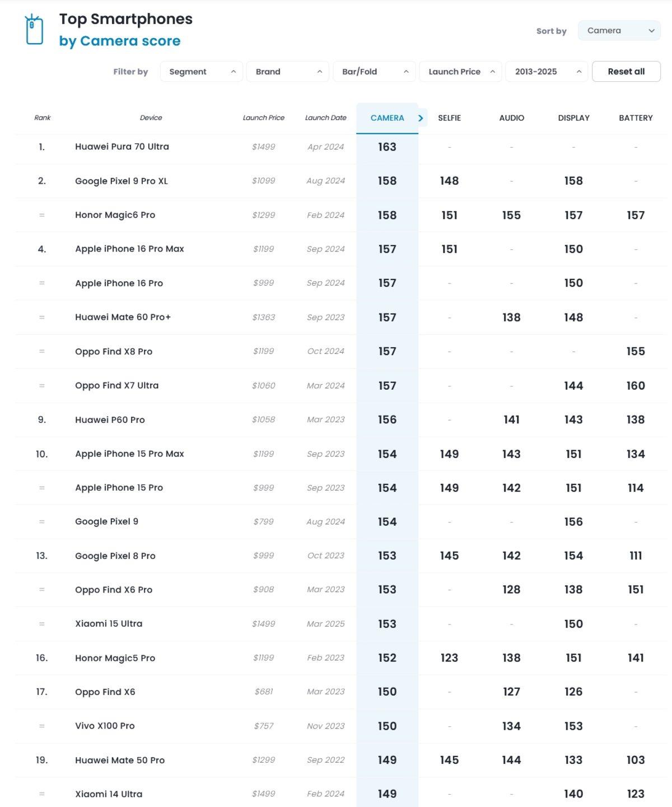Expand the Brand filter dropdown
672x807 pixels.
[x=288, y=72]
